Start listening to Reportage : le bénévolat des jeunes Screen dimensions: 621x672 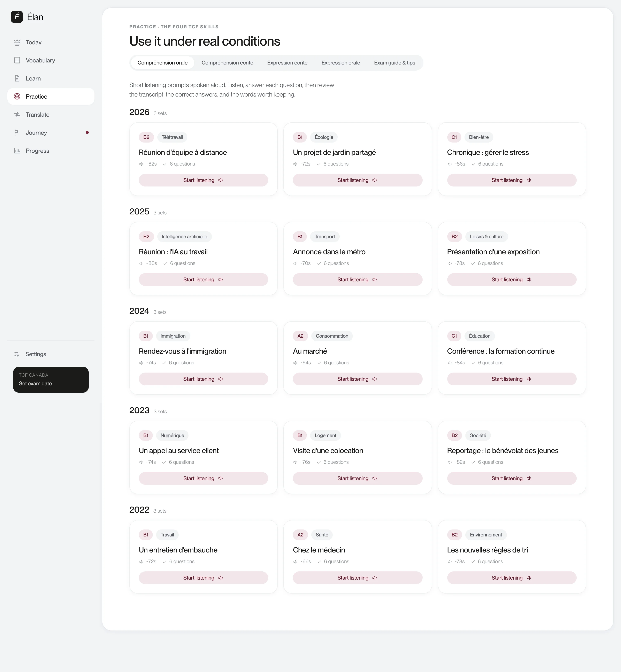(x=512, y=479)
